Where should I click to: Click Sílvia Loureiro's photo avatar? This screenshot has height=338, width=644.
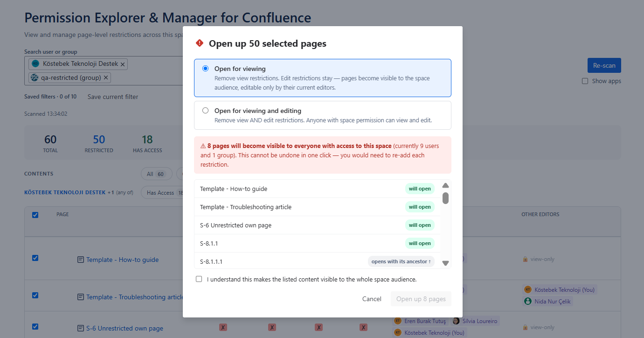point(456,321)
